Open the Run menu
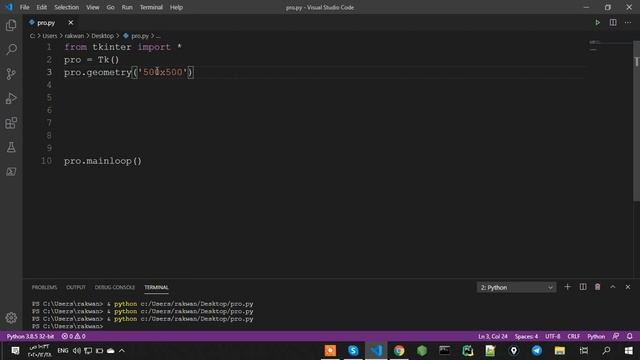The width and height of the screenshot is (640, 360). coord(127,7)
